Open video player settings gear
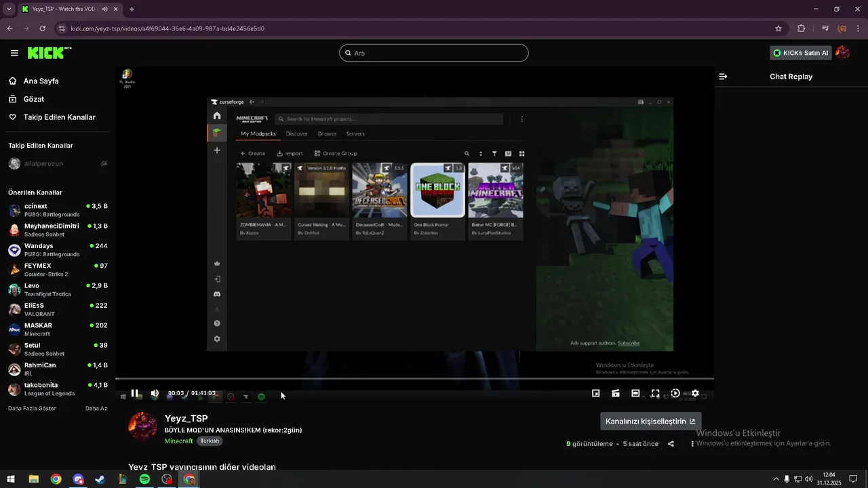This screenshot has height=488, width=868. pos(695,393)
